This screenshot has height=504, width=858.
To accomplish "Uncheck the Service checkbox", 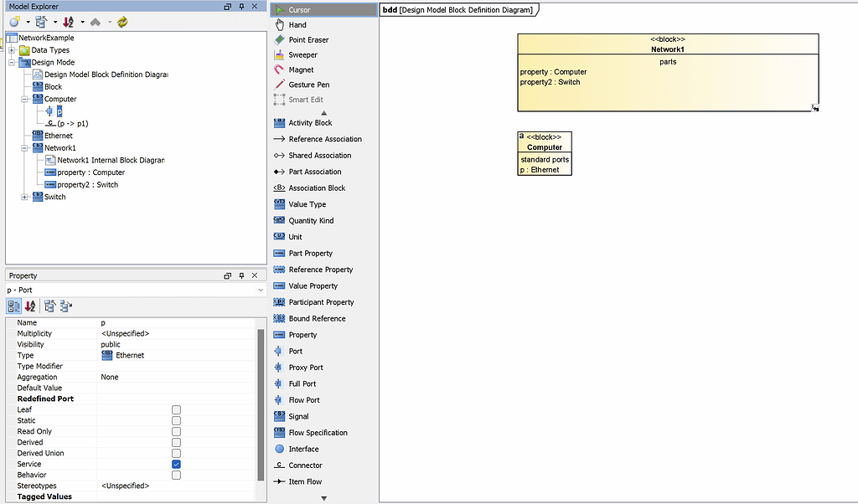I will click(x=175, y=464).
